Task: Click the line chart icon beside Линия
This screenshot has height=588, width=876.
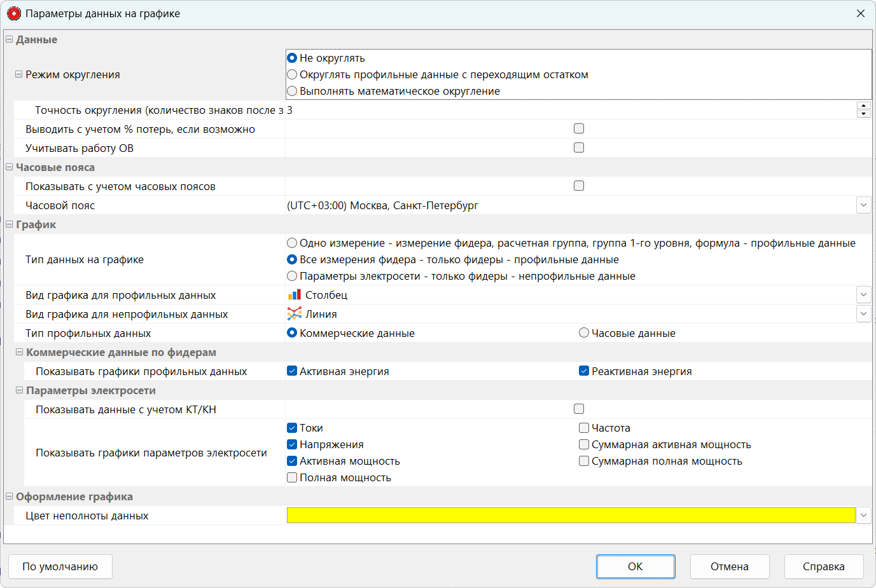Action: pyautogui.click(x=294, y=314)
